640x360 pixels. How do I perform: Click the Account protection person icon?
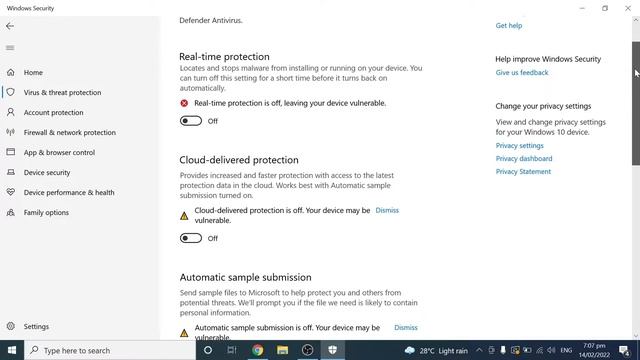[x=11, y=112]
